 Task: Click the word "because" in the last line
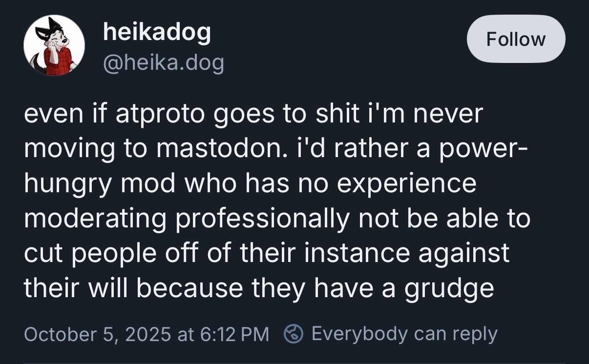pos(190,288)
